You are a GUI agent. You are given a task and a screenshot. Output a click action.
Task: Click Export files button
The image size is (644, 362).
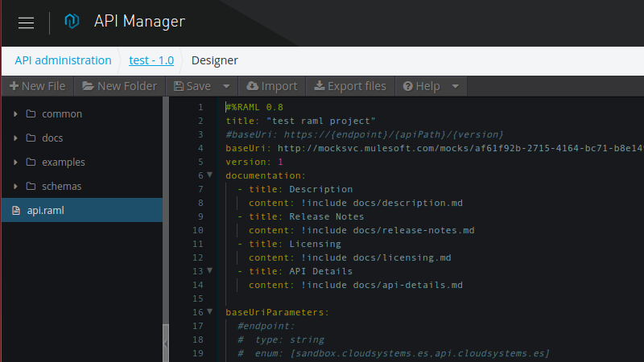point(350,86)
